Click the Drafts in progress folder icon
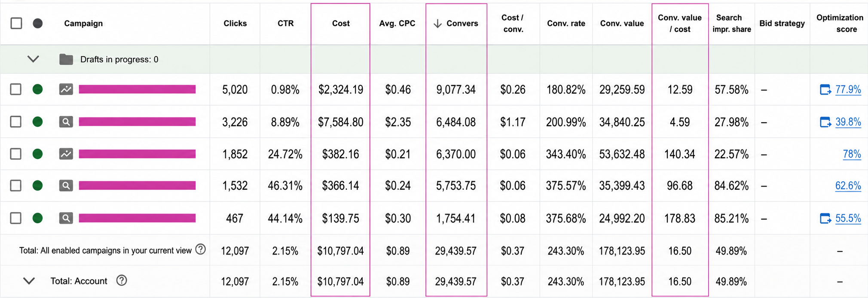Viewport: 868px width, 298px height. click(x=66, y=59)
